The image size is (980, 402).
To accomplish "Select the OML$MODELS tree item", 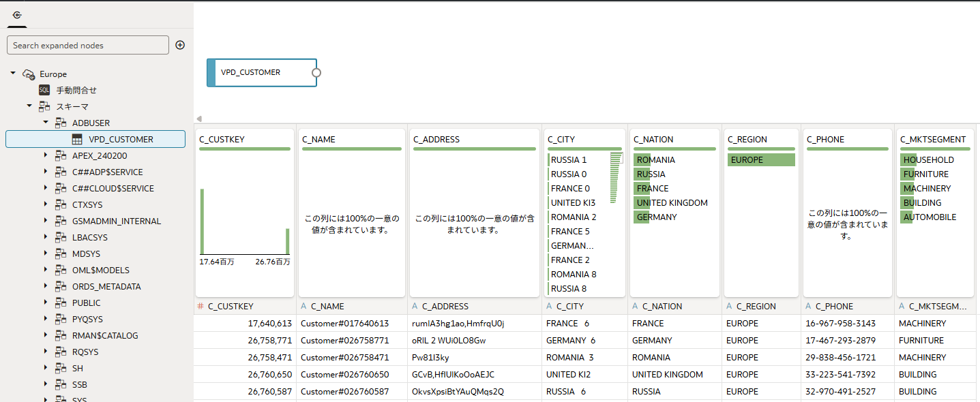I will pos(101,270).
